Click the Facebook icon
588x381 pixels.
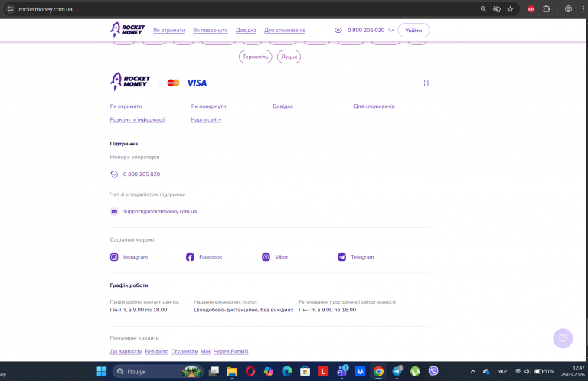[x=190, y=257]
